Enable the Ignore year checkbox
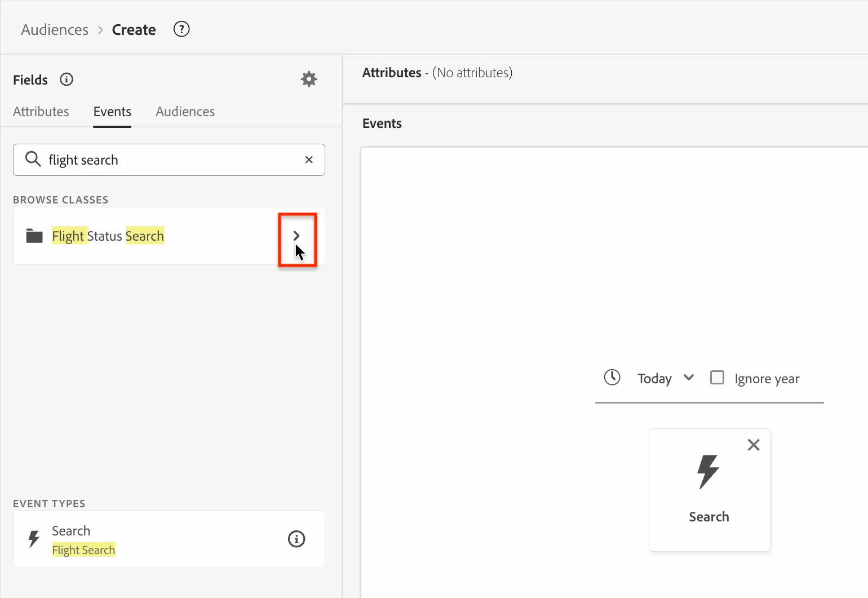The image size is (868, 598). point(717,377)
